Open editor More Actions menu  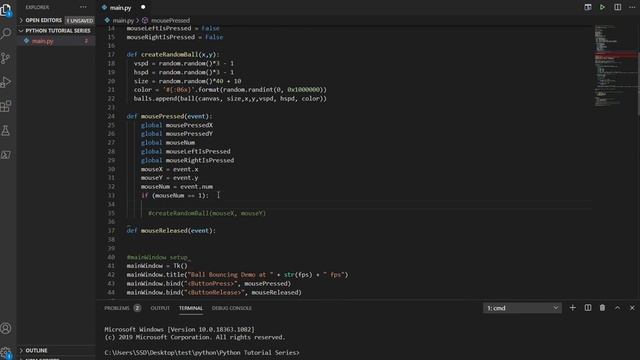[632, 7]
